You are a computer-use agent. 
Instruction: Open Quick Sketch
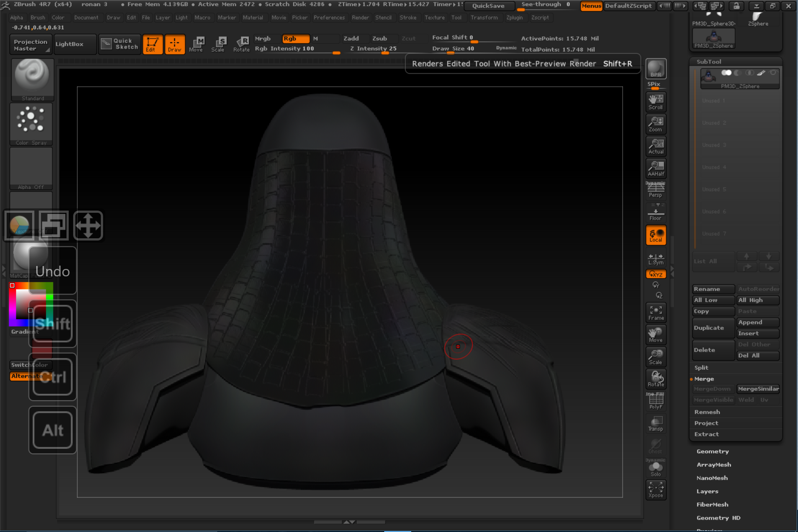pyautogui.click(x=120, y=44)
